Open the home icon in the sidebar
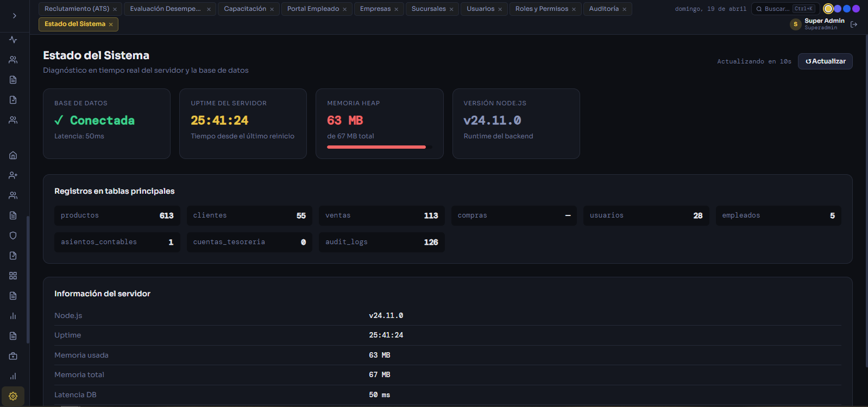 coord(13,155)
